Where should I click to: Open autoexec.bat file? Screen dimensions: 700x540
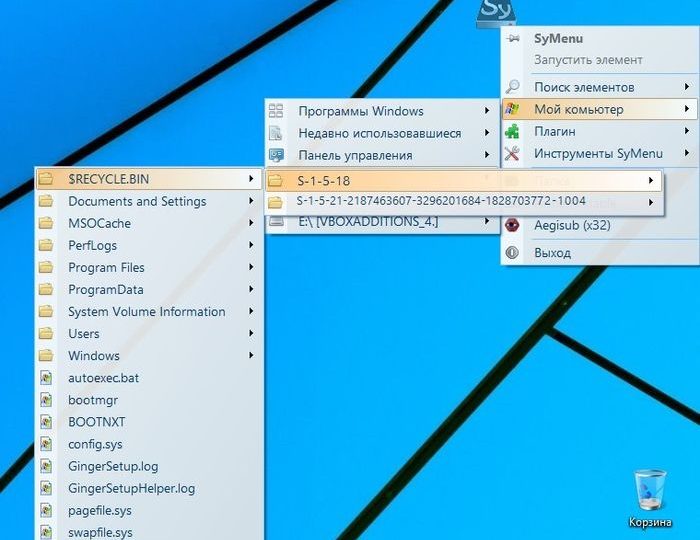103,378
